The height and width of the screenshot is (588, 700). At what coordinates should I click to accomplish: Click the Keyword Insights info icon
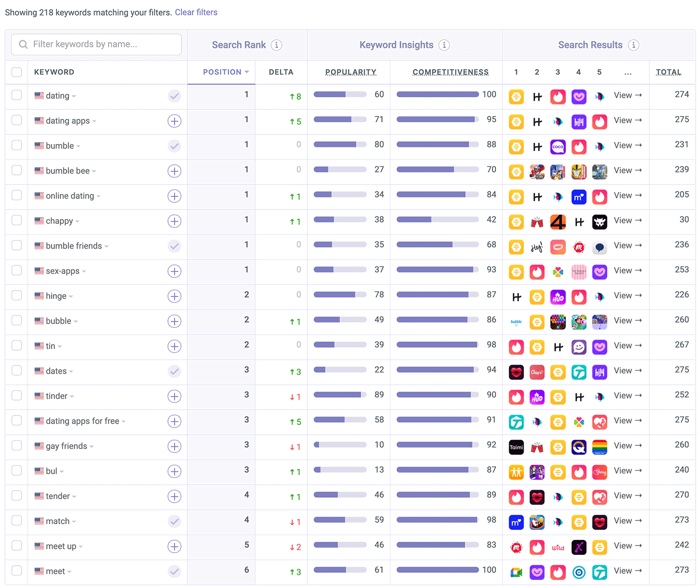point(444,45)
